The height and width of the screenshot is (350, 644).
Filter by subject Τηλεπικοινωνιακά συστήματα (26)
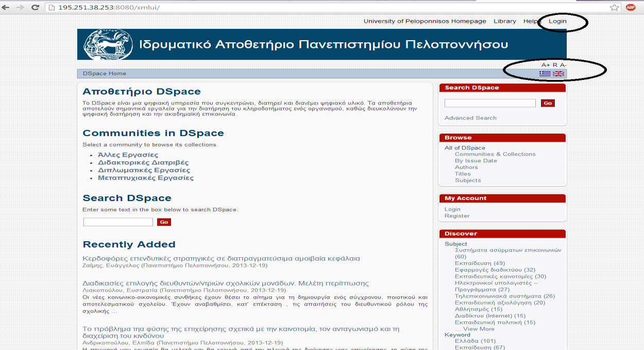pos(505,296)
